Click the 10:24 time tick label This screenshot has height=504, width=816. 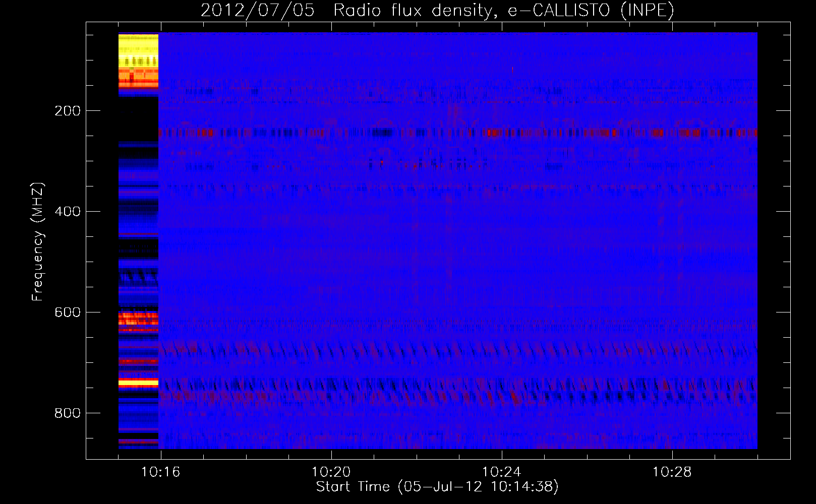[502, 472]
